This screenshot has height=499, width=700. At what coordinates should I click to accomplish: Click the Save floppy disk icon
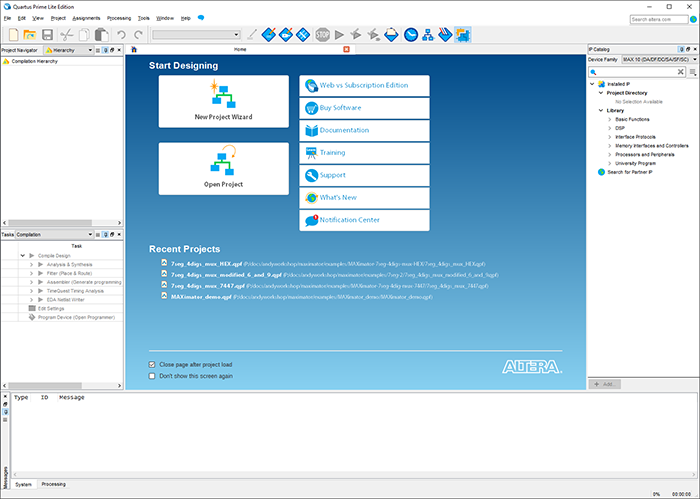coord(47,34)
